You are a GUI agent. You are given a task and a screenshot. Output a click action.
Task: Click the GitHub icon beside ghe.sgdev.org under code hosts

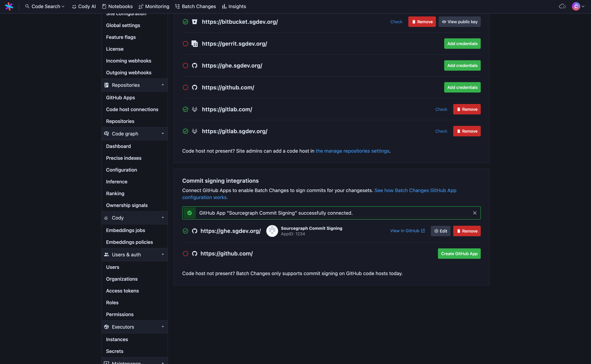(x=195, y=65)
